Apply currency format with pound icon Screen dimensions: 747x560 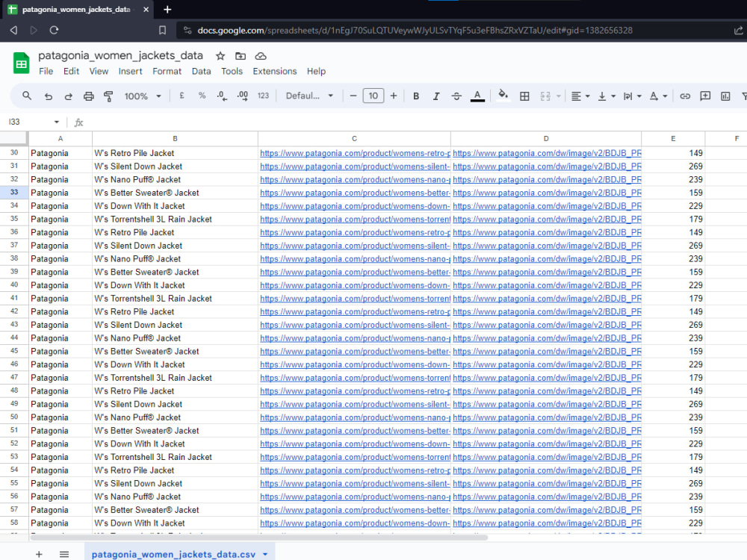[182, 96]
